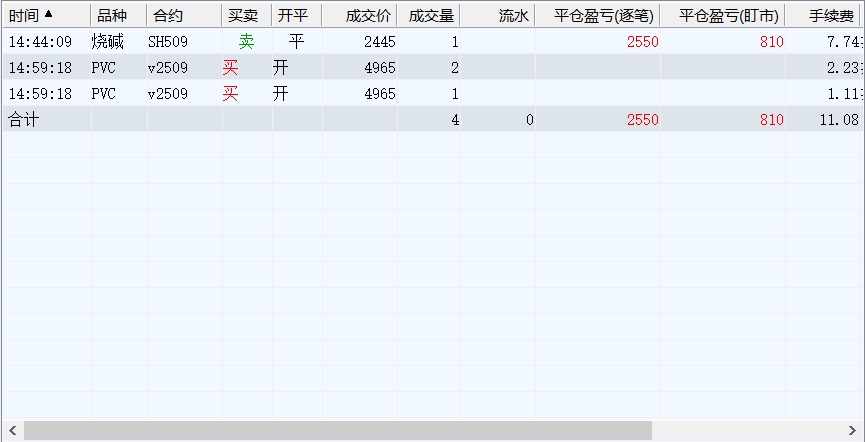The height and width of the screenshot is (442, 865).
Task: Click the green 卖 cell
Action: click(247, 42)
